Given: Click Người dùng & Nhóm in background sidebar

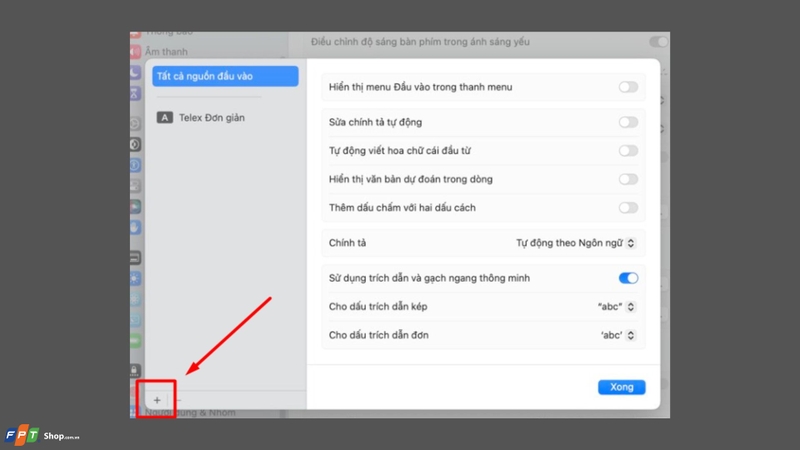Looking at the screenshot, I should click(190, 412).
